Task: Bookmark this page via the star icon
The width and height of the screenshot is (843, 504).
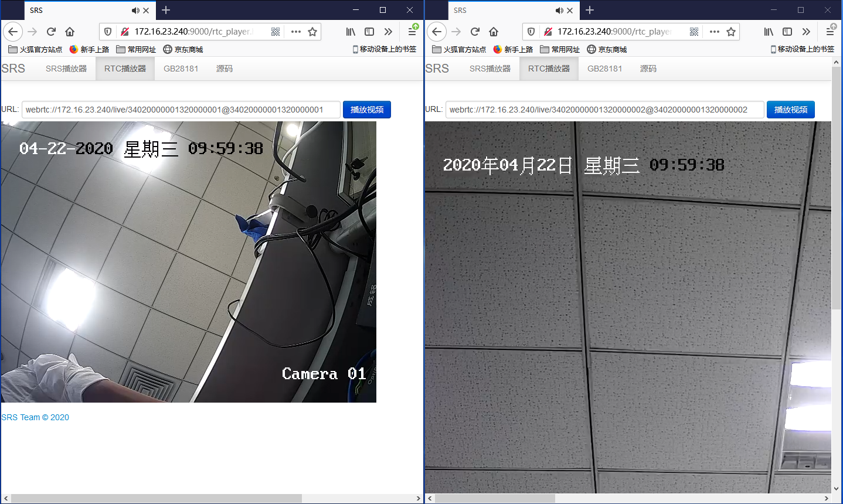Action: [314, 32]
